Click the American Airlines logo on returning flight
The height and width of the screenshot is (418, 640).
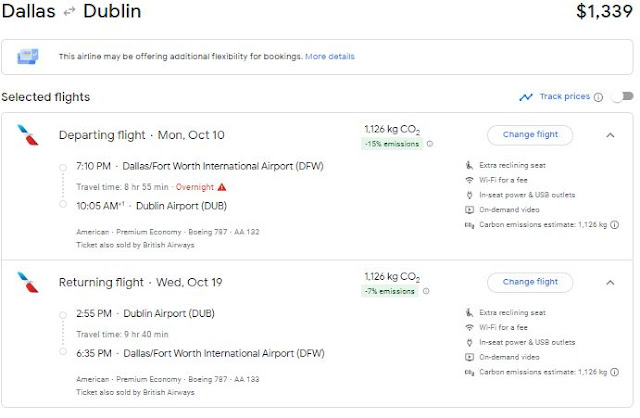27,283
